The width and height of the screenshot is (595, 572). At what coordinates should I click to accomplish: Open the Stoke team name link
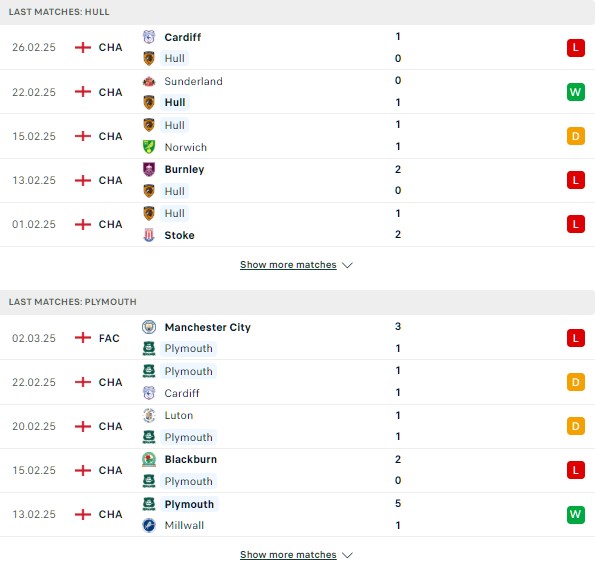[x=179, y=235]
